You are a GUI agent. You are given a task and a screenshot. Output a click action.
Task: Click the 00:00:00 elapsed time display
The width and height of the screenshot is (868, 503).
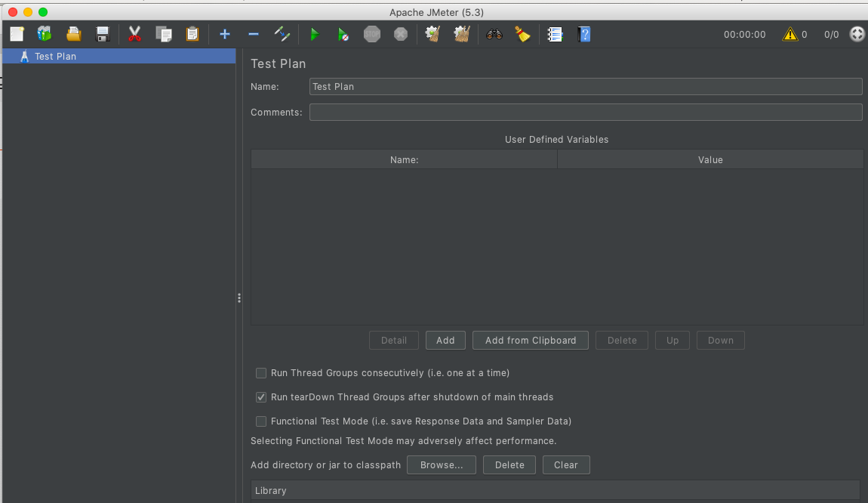tap(744, 34)
